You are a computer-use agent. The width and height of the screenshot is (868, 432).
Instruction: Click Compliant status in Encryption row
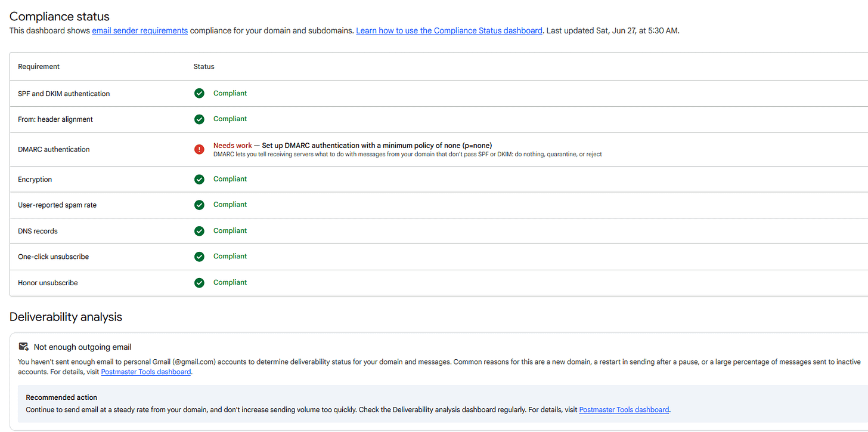(230, 179)
